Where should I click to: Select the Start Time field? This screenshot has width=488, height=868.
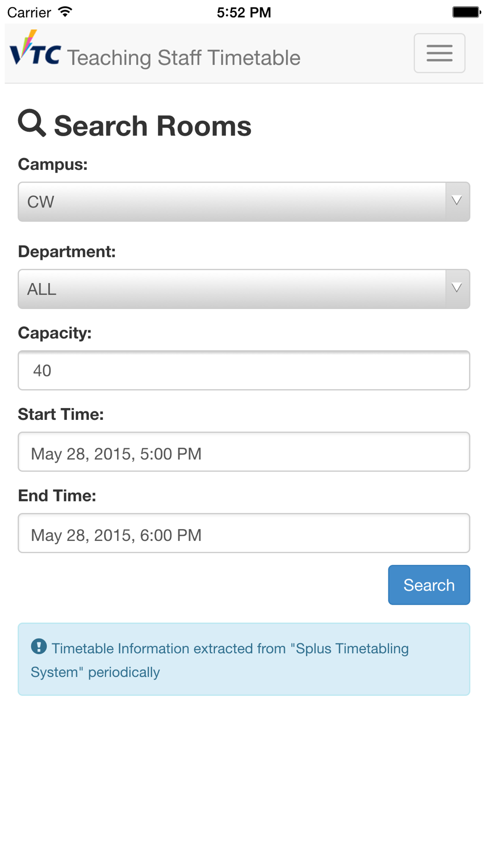coord(244,452)
